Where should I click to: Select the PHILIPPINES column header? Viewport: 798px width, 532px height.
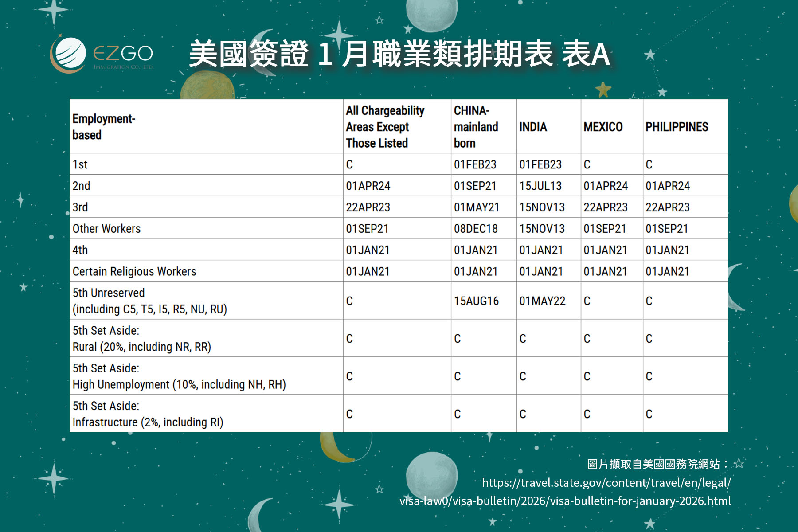(677, 127)
